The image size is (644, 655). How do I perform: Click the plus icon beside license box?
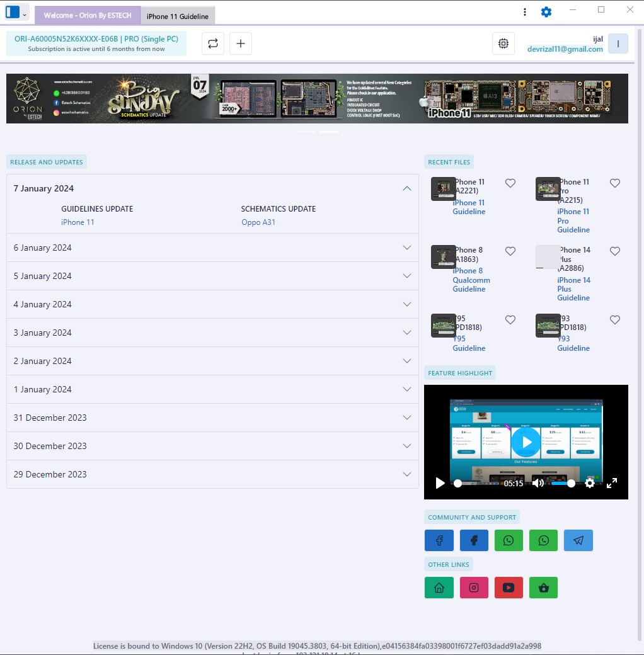click(240, 43)
